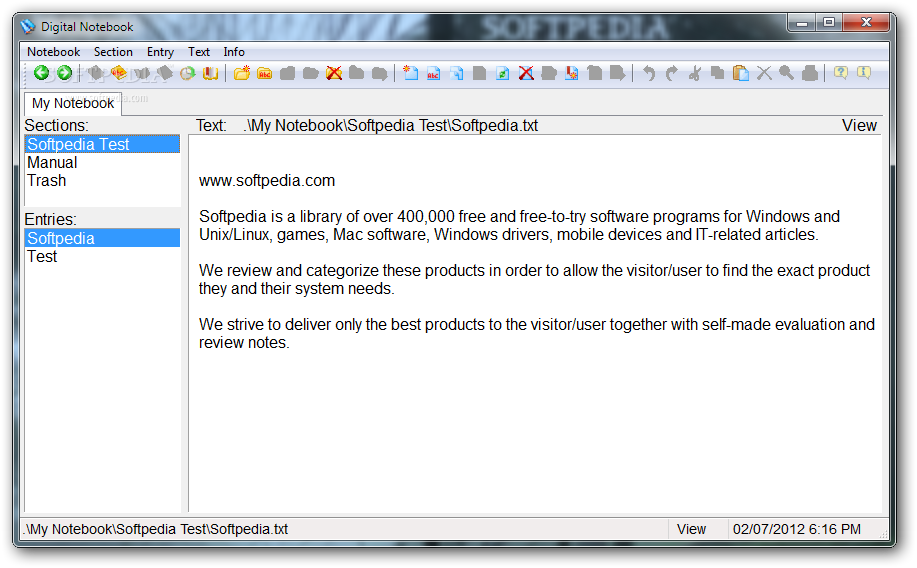Click the magnifier Find icon
The height and width of the screenshot is (568, 917).
[x=787, y=73]
